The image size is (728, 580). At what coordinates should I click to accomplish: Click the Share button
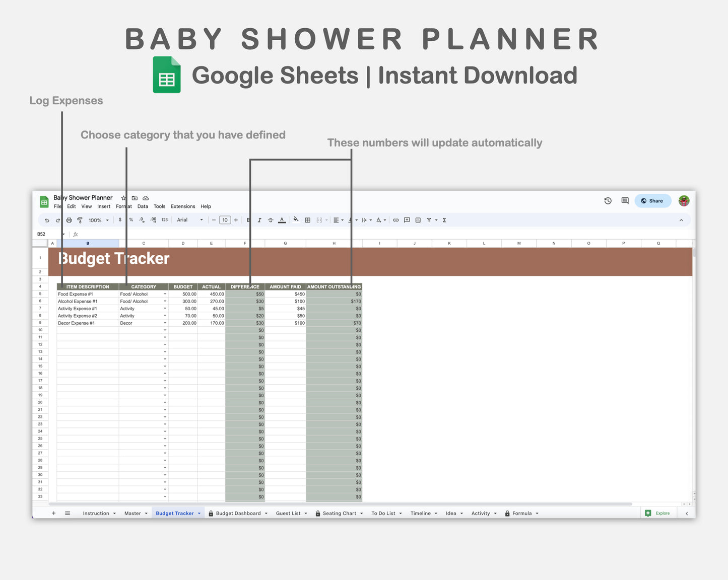(x=653, y=200)
